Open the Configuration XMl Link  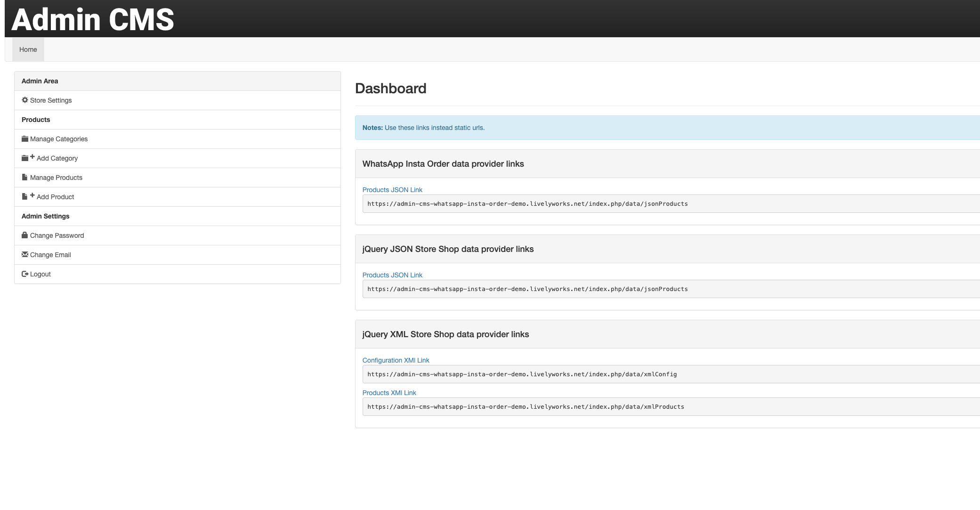click(396, 360)
